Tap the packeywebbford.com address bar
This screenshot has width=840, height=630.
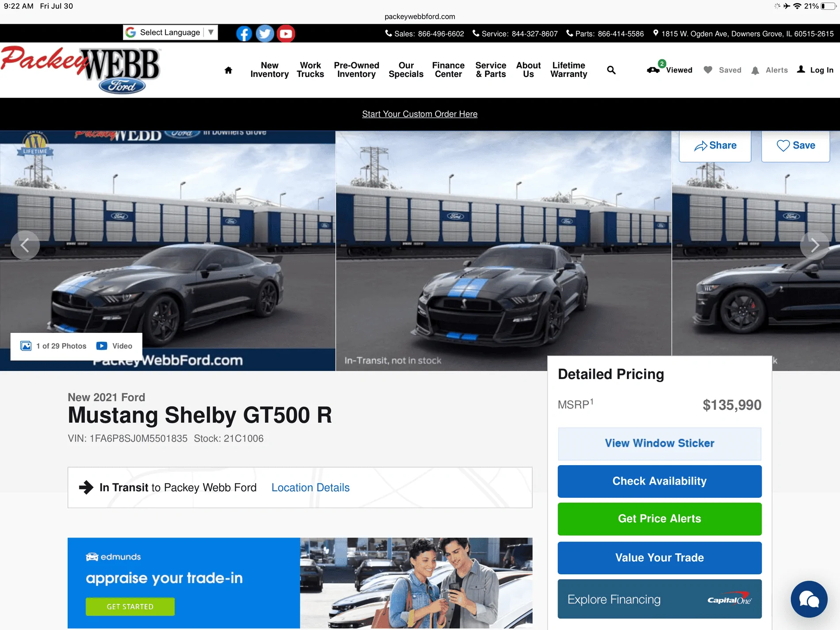point(420,16)
